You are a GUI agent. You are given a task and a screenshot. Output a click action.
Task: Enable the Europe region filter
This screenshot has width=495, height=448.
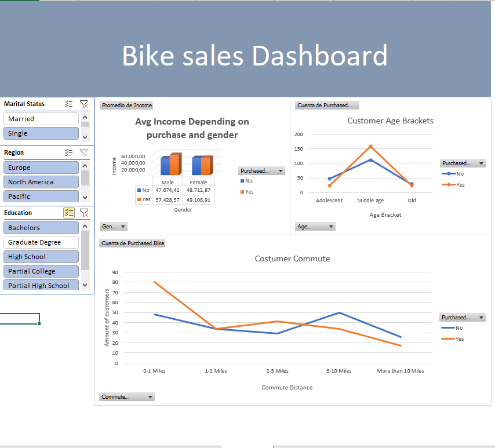(41, 167)
